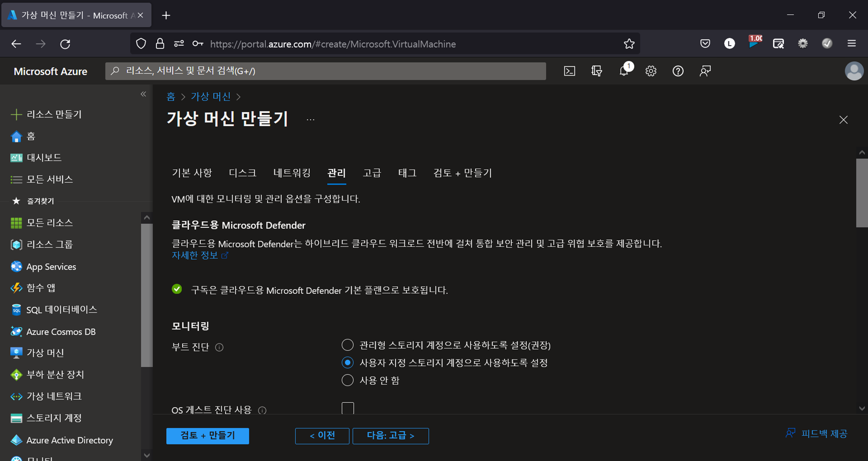Open the notifications bell

pos(624,71)
